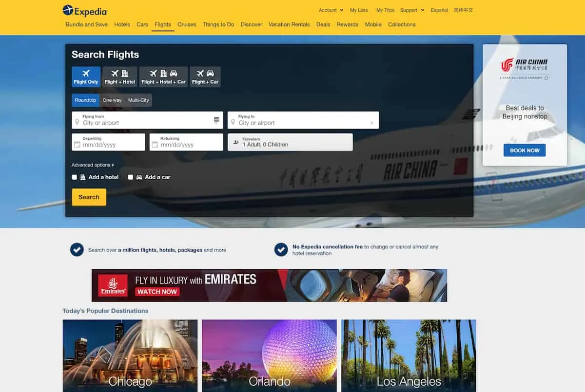Open the Account dropdown menu
The height and width of the screenshot is (392, 585).
point(331,10)
